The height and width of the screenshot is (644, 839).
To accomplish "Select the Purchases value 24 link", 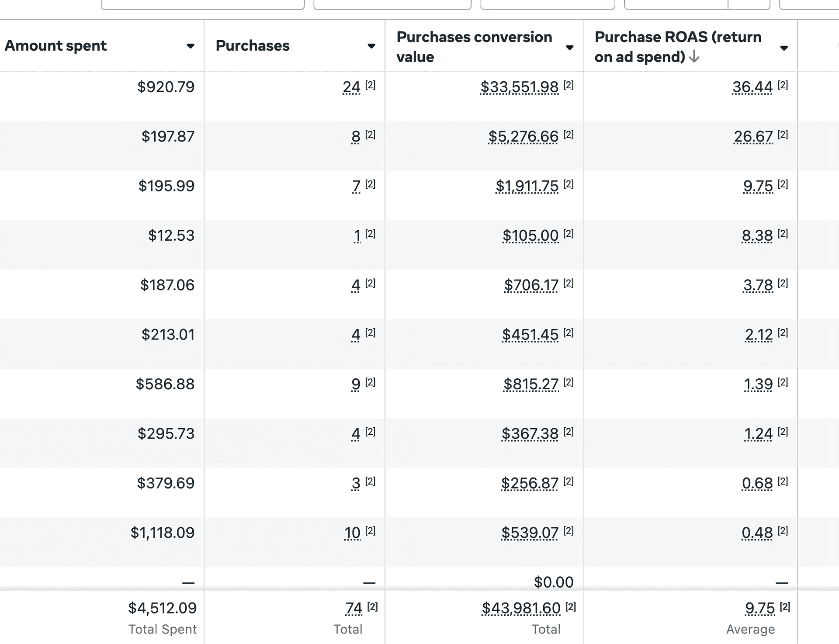I will [x=351, y=87].
